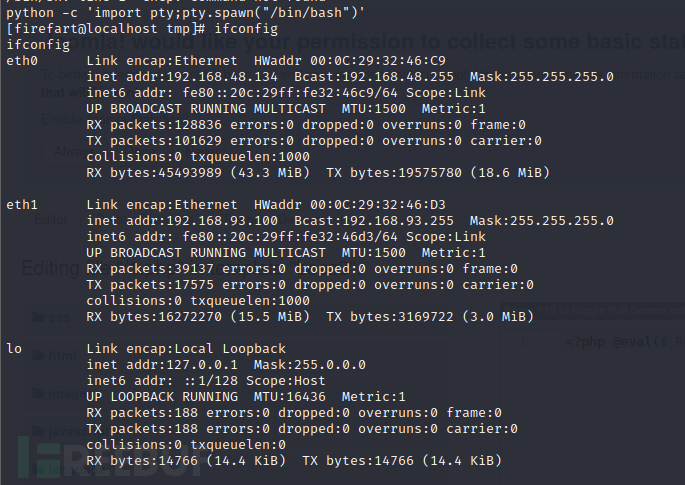
Task: Open the faint html folder icon
Action: click(x=38, y=355)
